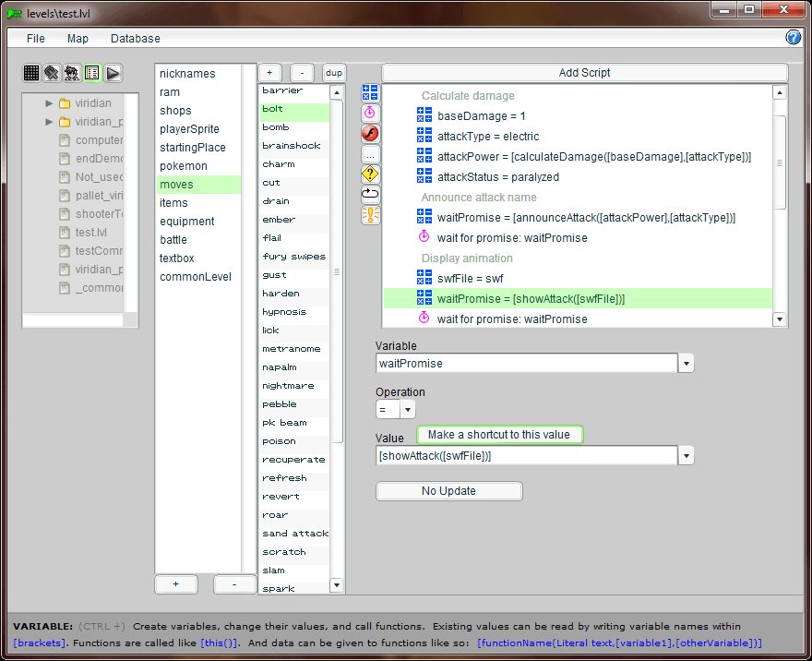Select the pokemon database category
Image resolution: width=812 pixels, height=661 pixels.
click(x=184, y=166)
